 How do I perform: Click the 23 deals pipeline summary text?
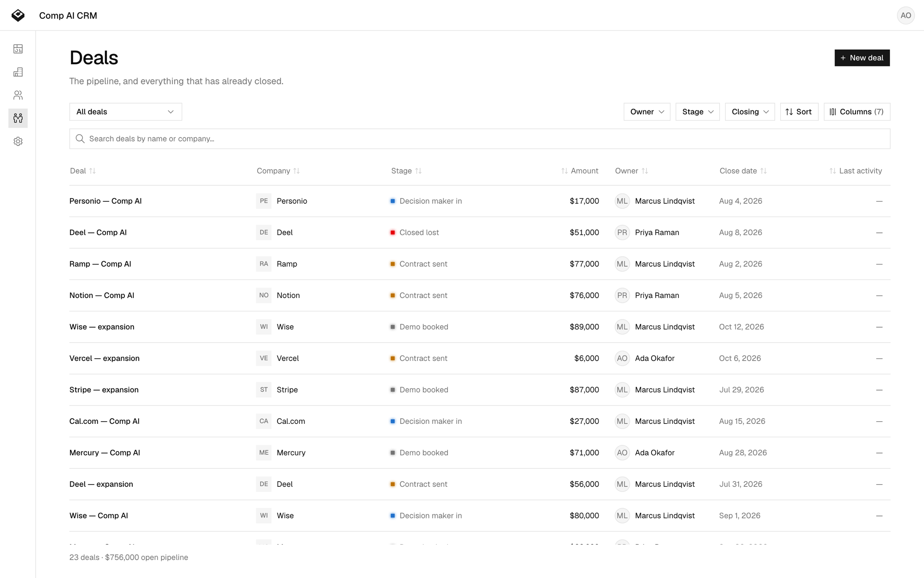[x=129, y=557]
